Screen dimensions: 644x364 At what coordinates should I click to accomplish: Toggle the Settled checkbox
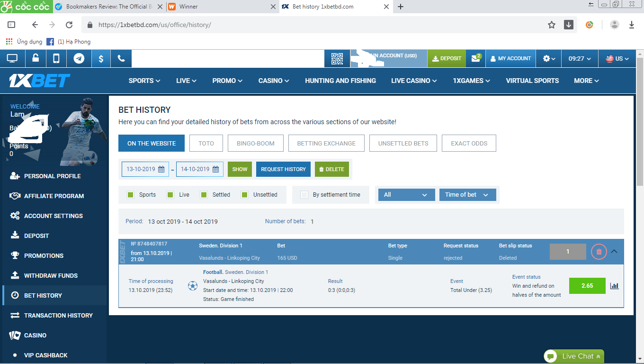click(204, 195)
